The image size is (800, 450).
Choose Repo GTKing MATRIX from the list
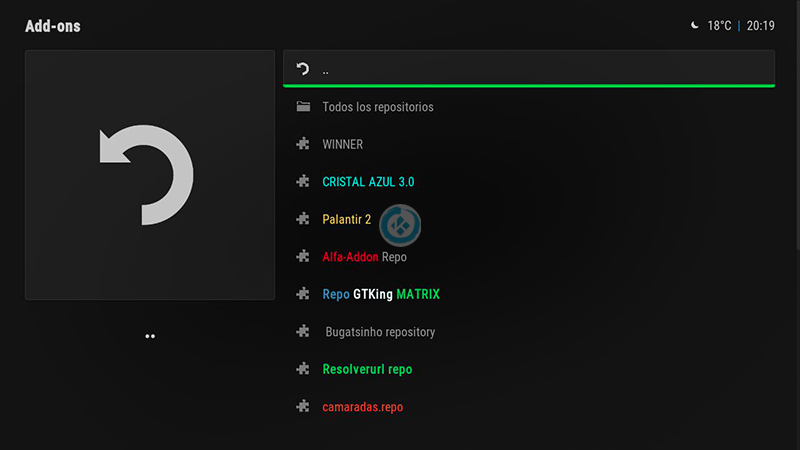[380, 294]
